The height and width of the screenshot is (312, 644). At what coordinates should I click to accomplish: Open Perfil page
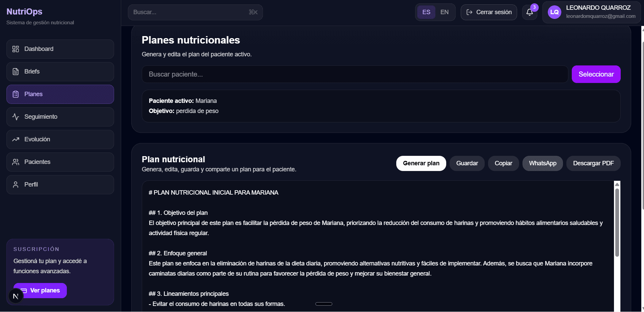pyautogui.click(x=60, y=185)
